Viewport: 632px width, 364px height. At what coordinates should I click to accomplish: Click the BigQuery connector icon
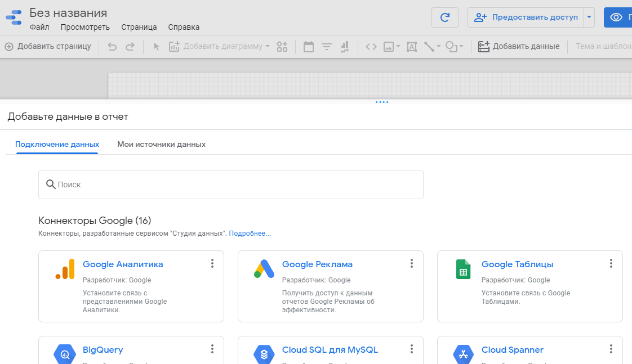coord(65,354)
